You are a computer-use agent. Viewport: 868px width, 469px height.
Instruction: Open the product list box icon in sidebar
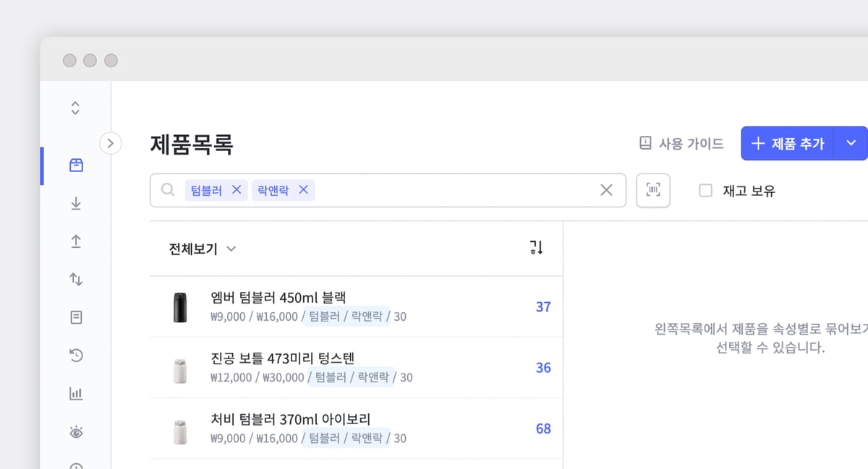[x=76, y=165]
